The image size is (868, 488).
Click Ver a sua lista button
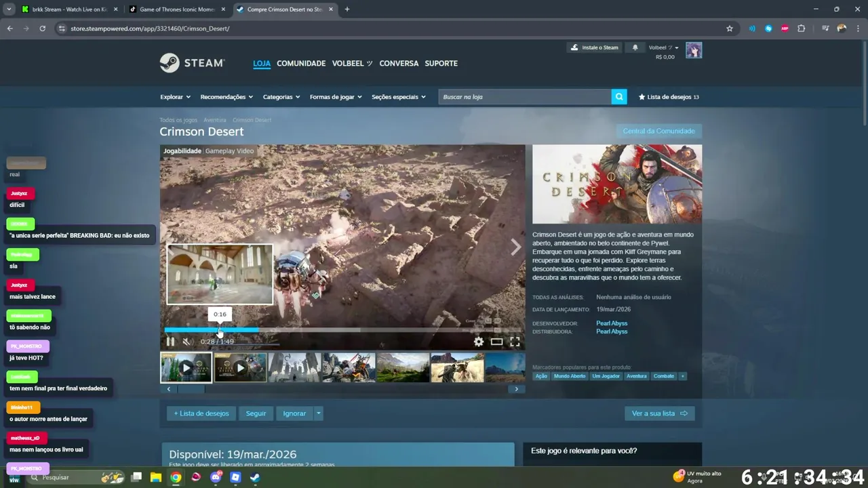click(659, 413)
